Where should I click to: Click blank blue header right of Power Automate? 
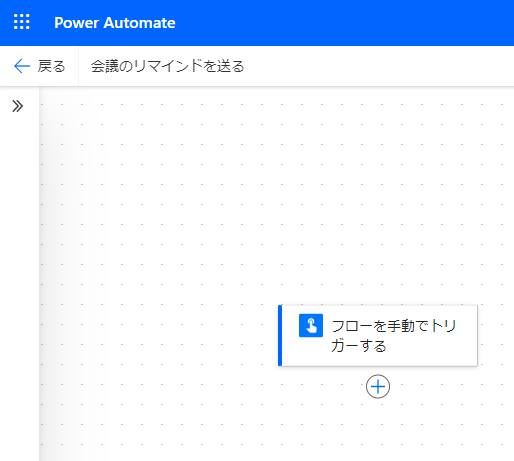tap(343, 23)
